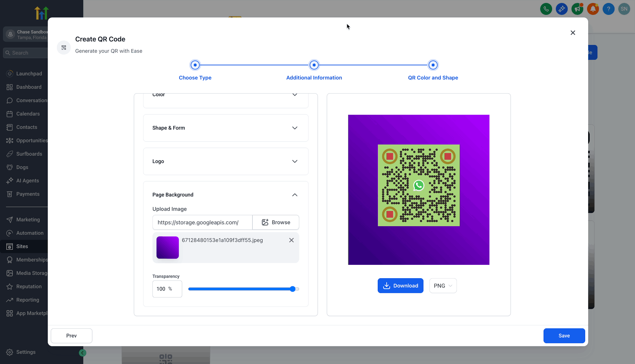Screen dimensions: 635x364
Task: Click the Opportunities sidebar icon
Action: click(x=10, y=140)
